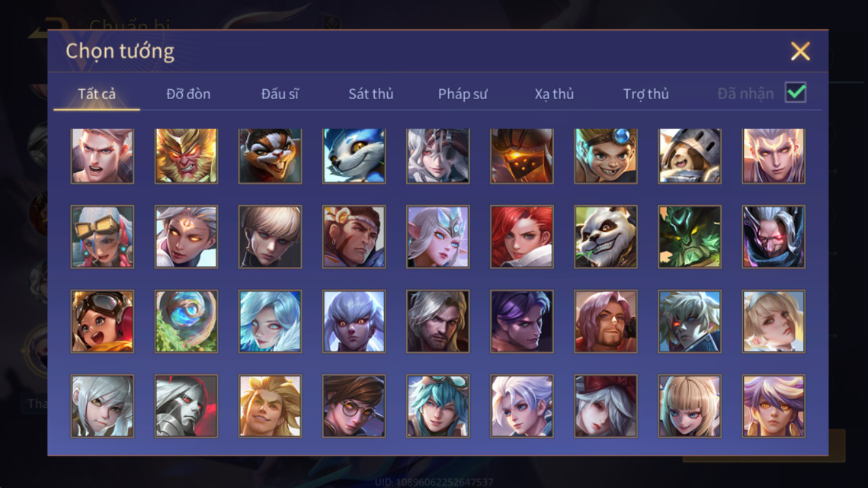Pick the swirling blue orb hero portrait

pyautogui.click(x=186, y=321)
